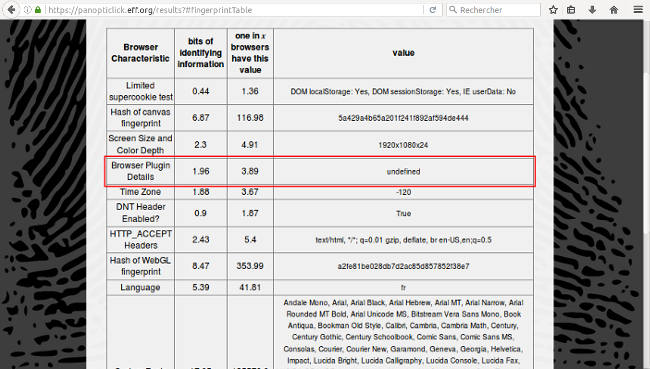Click the WebGL hash starting a2fe81be
Screen dimensions: 650x369
coord(403,267)
